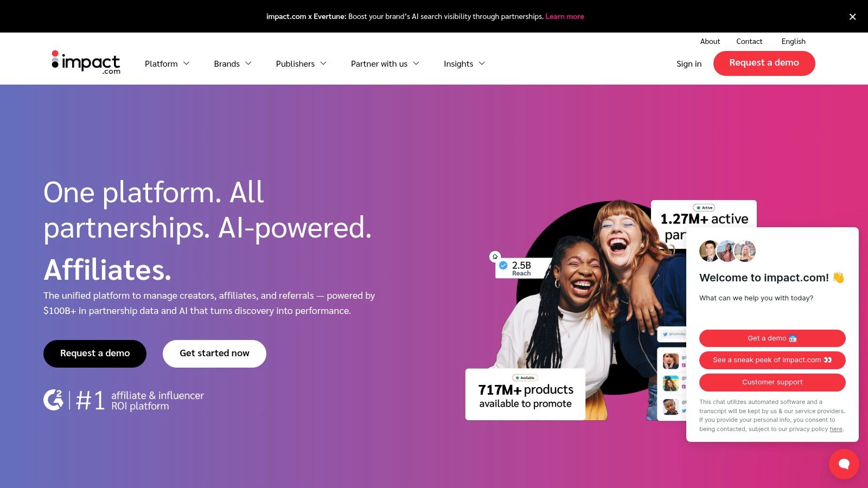Select Get a demo in chat
The height and width of the screenshot is (488, 868).
point(772,338)
